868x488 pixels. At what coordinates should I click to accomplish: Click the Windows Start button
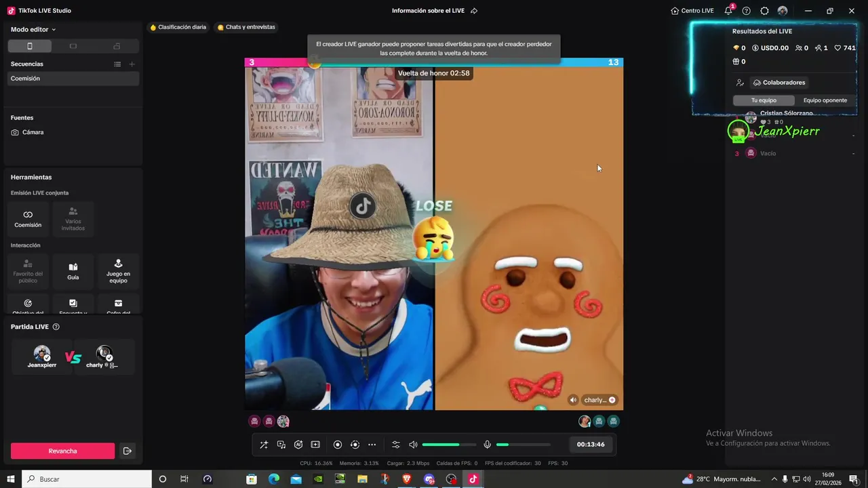(11, 479)
